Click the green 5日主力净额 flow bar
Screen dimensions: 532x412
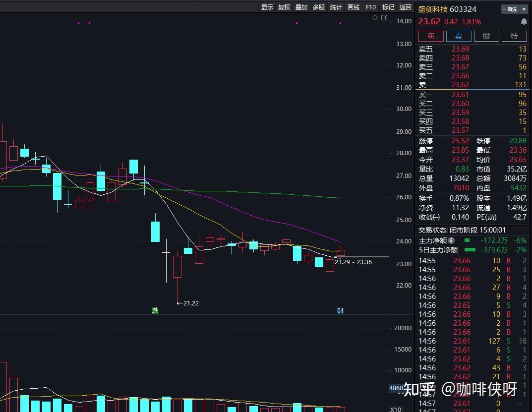(470, 250)
